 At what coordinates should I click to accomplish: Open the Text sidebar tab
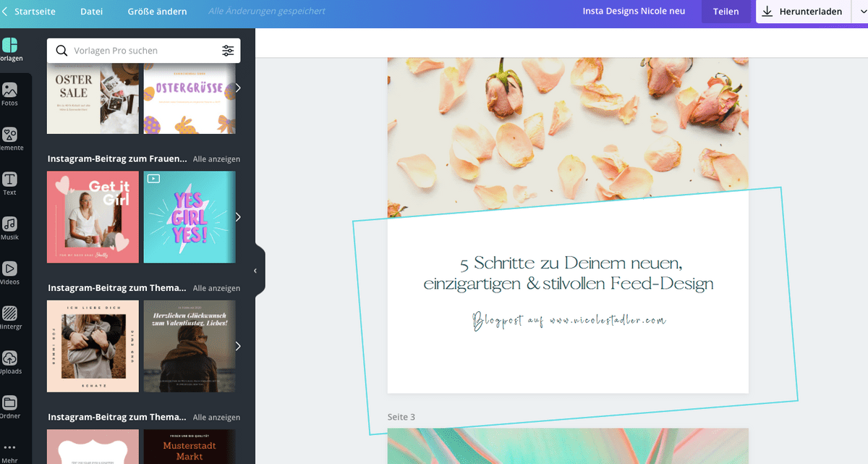click(x=10, y=185)
